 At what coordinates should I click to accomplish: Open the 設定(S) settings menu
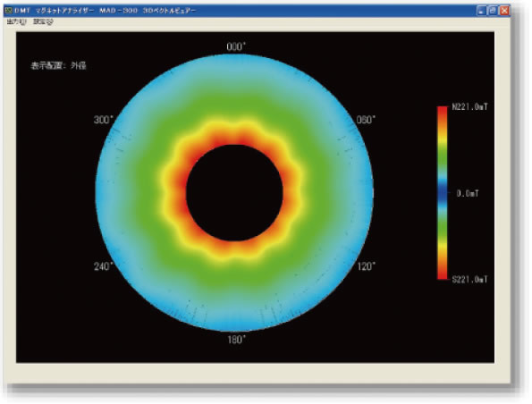[43, 22]
